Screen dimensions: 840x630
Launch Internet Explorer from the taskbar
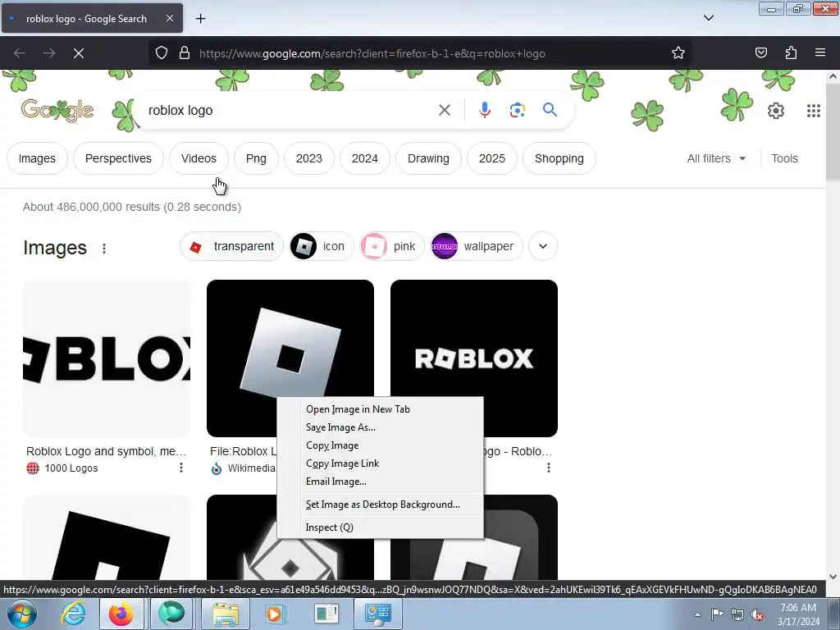point(73,614)
